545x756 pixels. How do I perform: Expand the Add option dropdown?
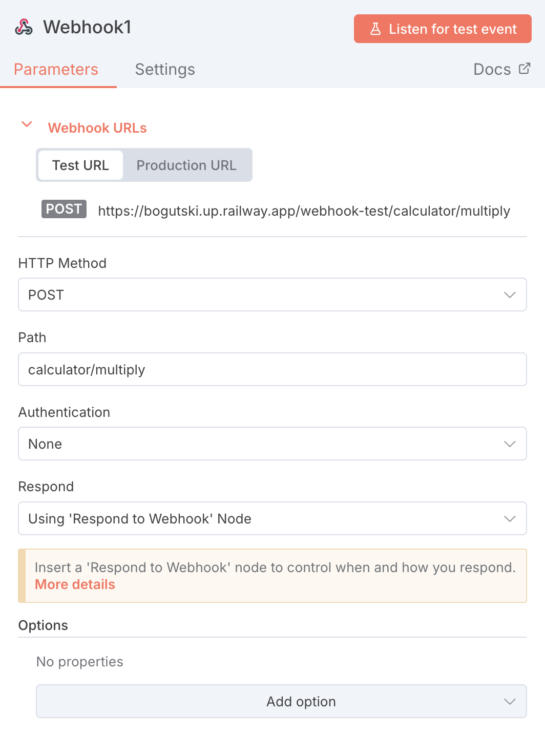tap(281, 702)
